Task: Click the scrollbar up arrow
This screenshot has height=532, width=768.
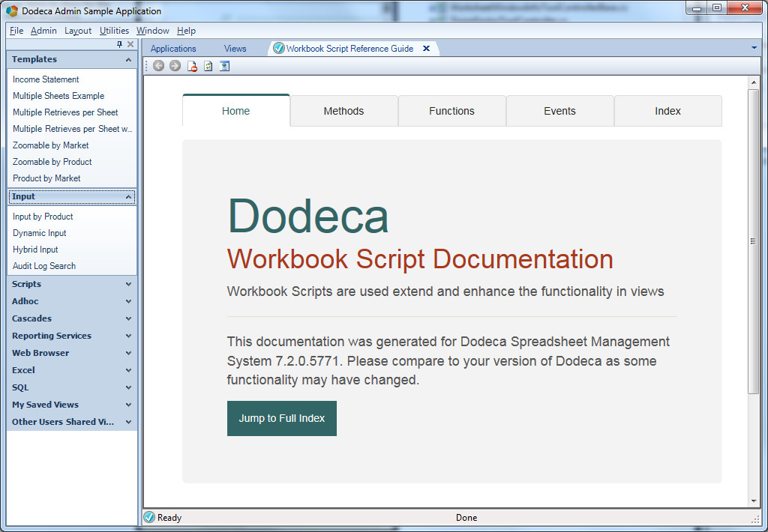Action: (753, 82)
